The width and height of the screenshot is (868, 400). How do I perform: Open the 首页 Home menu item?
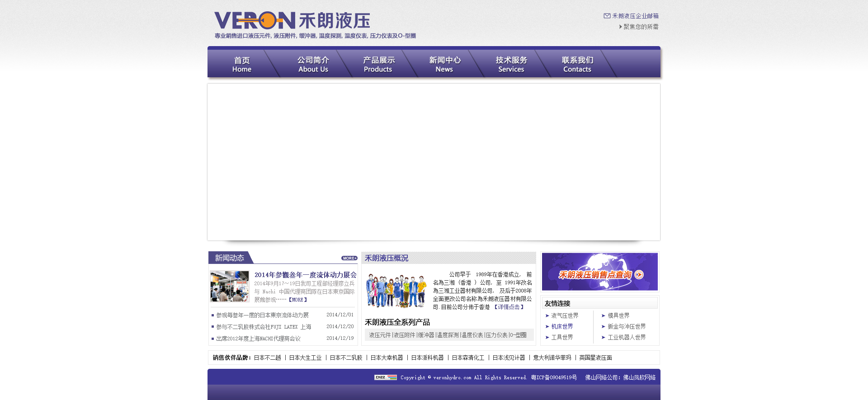pos(242,64)
